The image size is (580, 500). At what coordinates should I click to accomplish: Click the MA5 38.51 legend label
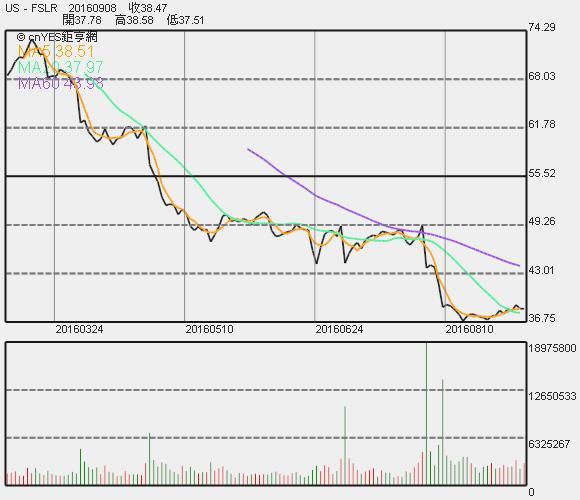point(55,51)
